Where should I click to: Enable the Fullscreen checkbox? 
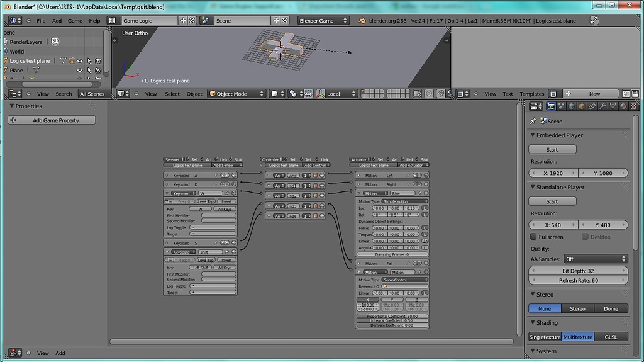[x=533, y=237]
